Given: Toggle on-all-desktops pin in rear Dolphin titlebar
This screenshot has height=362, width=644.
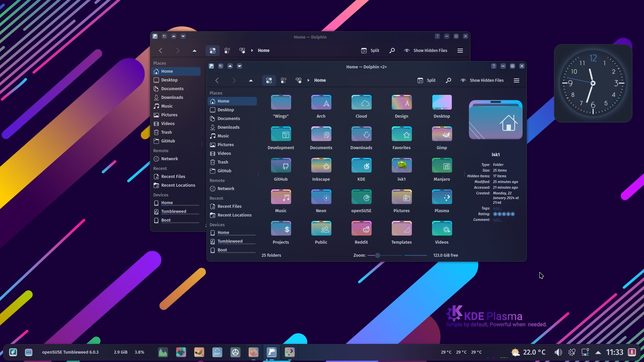Looking at the screenshot, I should click(x=164, y=37).
